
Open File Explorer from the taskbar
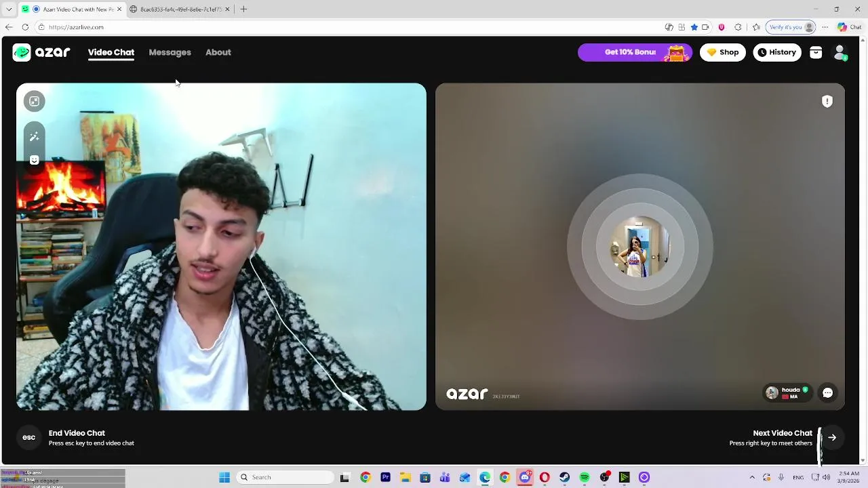coord(405,477)
